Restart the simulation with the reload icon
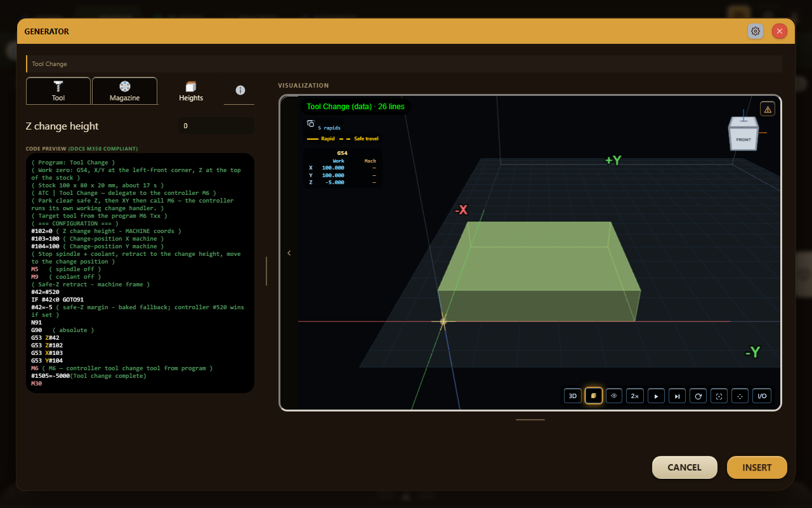The image size is (812, 508). point(698,396)
